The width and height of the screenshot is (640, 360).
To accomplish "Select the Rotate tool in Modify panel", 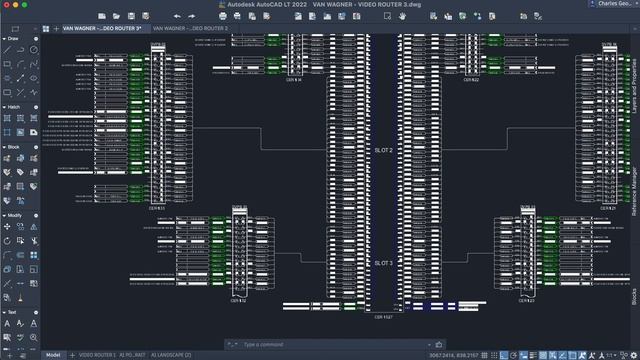I will 7,241.
